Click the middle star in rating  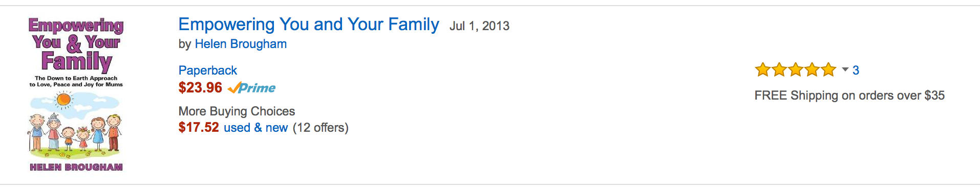coord(796,69)
